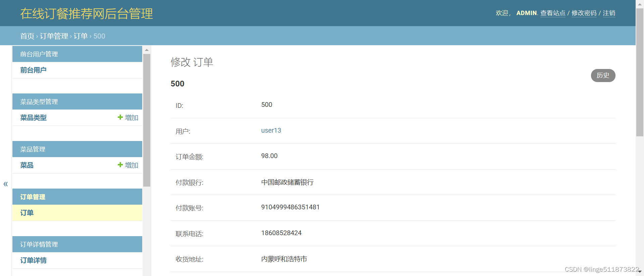Screen dimensions: 644x276
Task: Click the main page scrollbar thumb
Action: point(640,72)
